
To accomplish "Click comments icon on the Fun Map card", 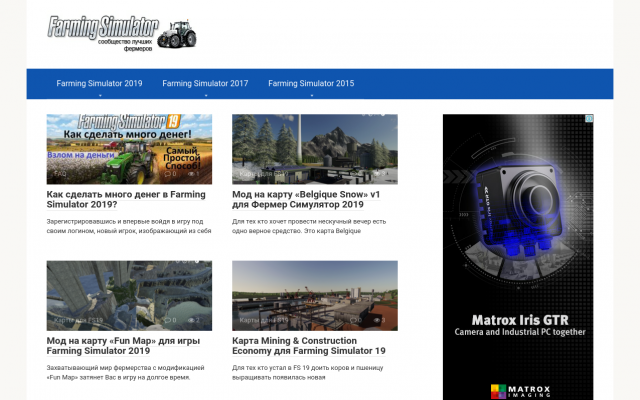I will [x=168, y=320].
